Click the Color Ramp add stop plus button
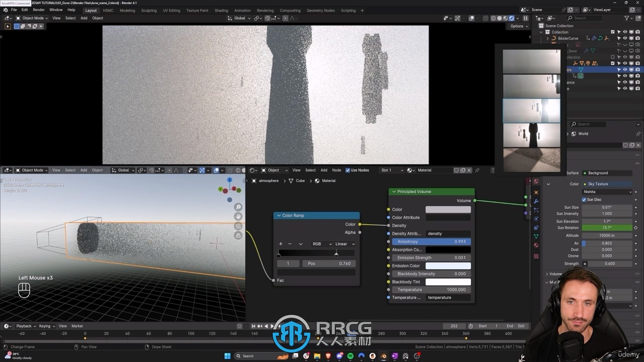The image size is (644, 362). click(280, 244)
